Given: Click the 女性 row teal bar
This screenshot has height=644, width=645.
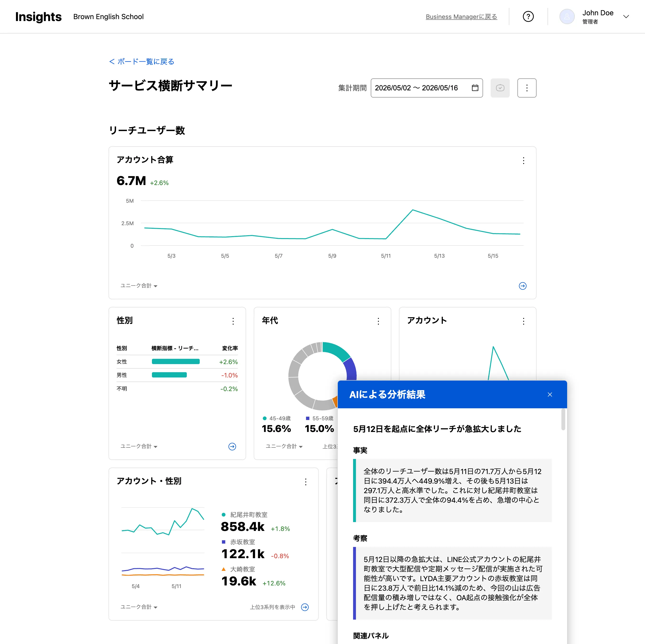Looking at the screenshot, I should pos(176,361).
